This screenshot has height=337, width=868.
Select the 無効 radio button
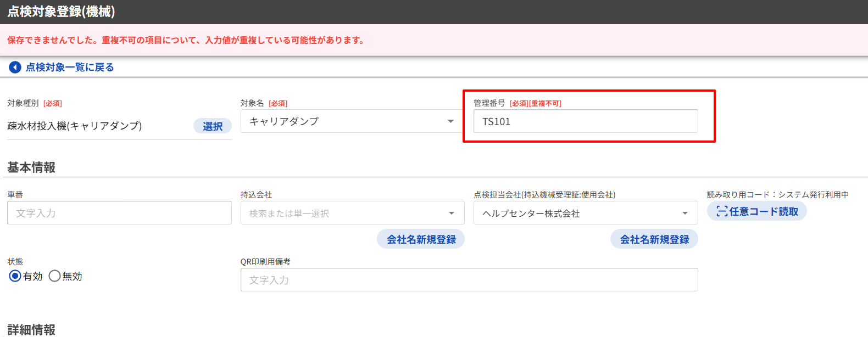pyautogui.click(x=54, y=276)
